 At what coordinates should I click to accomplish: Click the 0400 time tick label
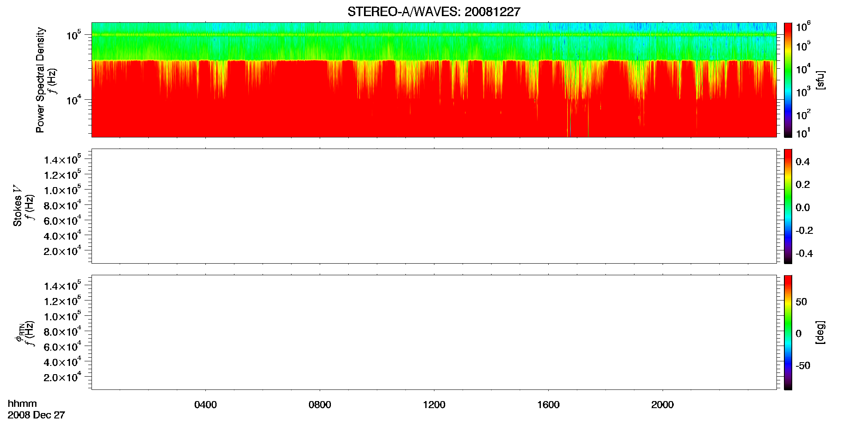pos(205,405)
